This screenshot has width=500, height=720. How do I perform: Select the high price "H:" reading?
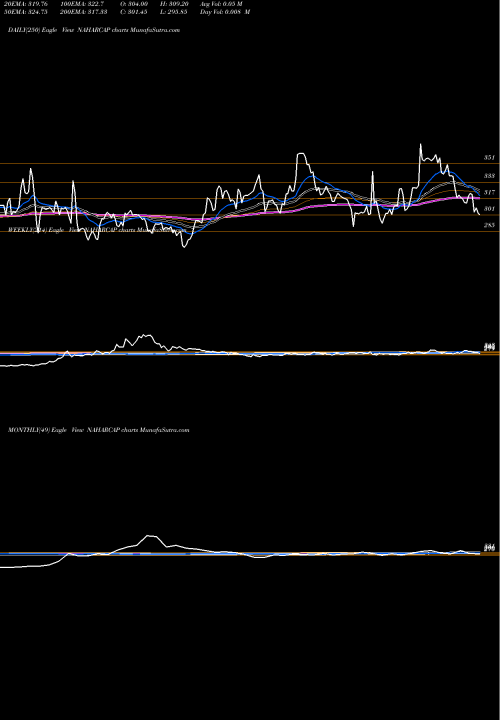click(174, 3)
